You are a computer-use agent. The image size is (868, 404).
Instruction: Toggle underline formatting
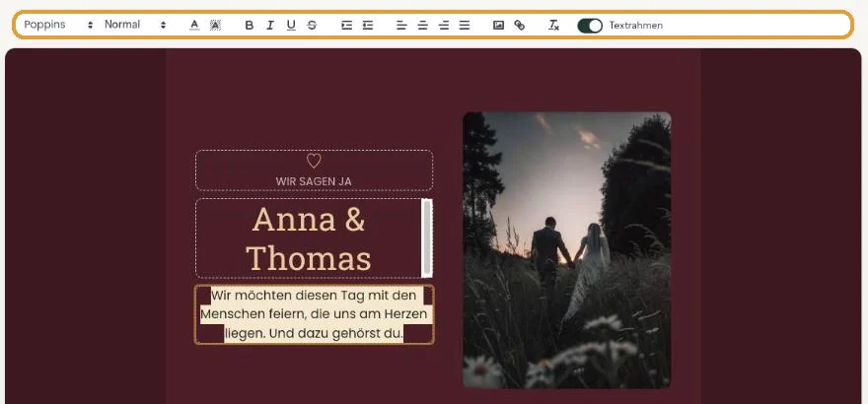click(x=291, y=25)
